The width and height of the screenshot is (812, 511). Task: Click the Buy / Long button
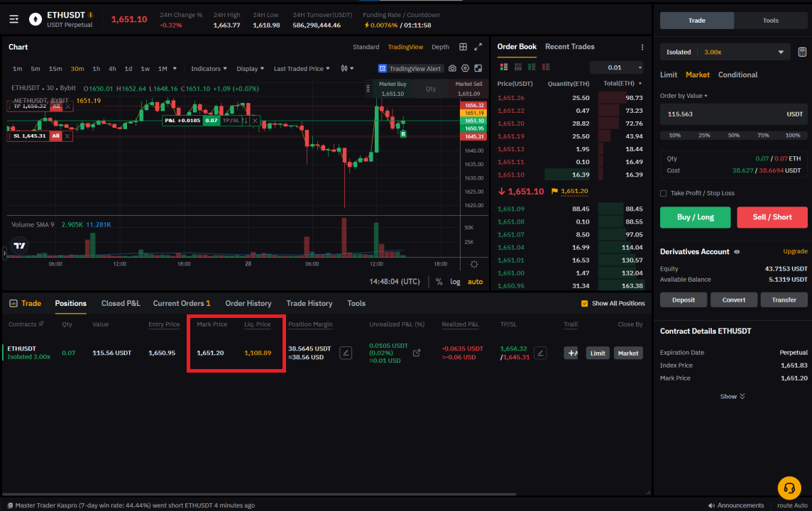pyautogui.click(x=695, y=217)
